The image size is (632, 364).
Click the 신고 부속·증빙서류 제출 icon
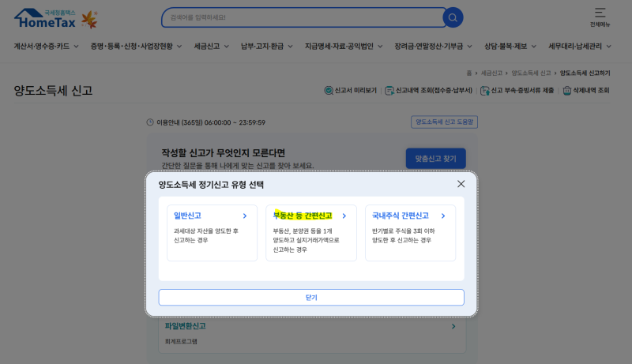(484, 91)
